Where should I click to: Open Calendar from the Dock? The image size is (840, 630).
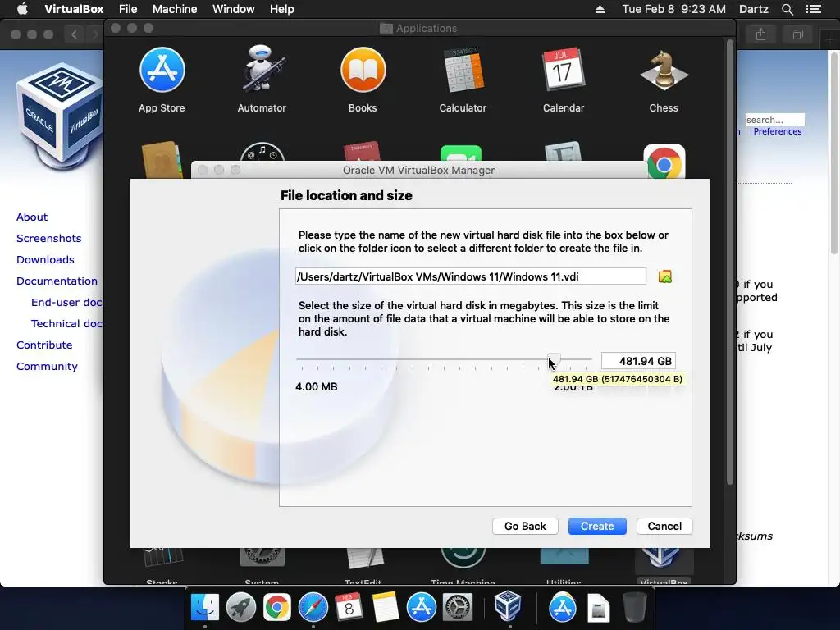coord(349,608)
